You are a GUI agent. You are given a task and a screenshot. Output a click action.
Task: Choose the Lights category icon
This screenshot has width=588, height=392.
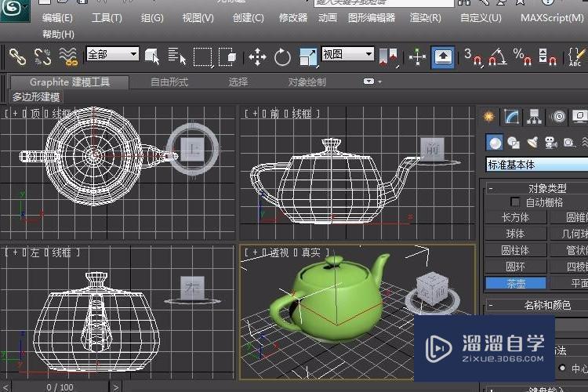click(x=532, y=142)
